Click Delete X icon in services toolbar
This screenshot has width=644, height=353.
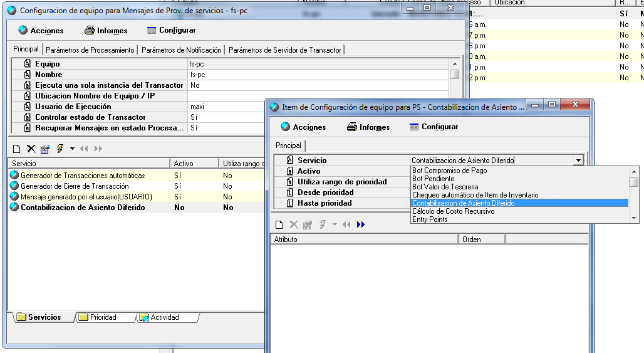pyautogui.click(x=31, y=149)
